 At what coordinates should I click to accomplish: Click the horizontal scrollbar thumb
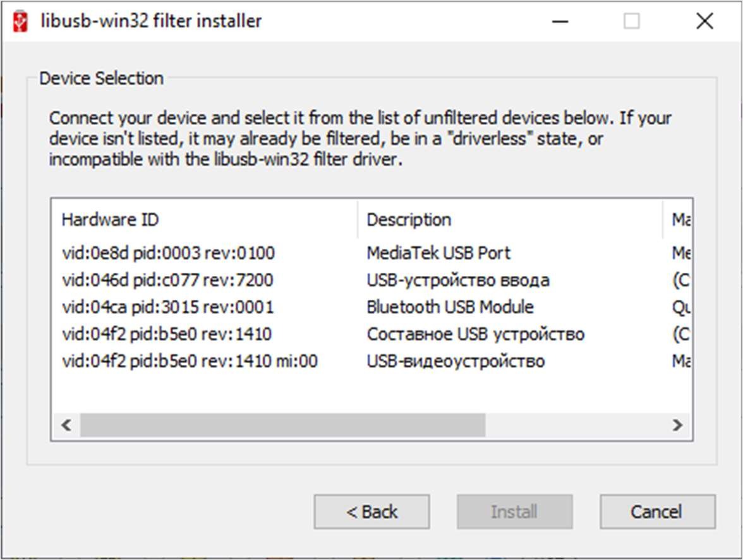pyautogui.click(x=282, y=425)
